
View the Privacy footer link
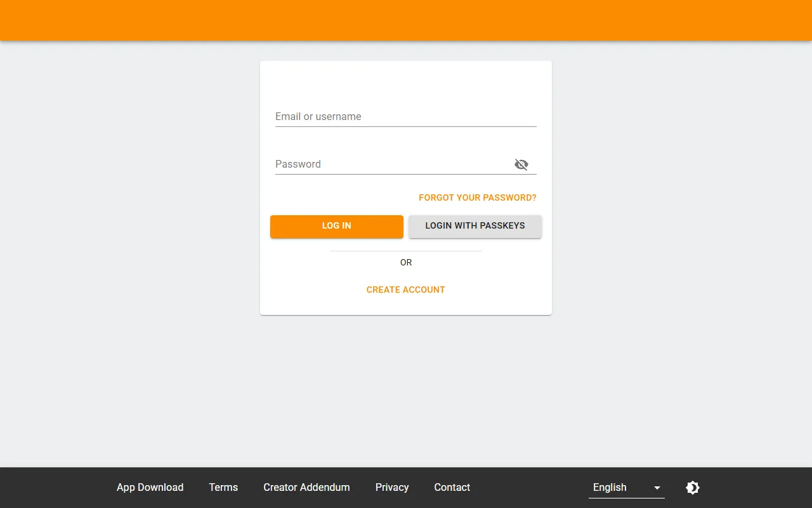392,488
